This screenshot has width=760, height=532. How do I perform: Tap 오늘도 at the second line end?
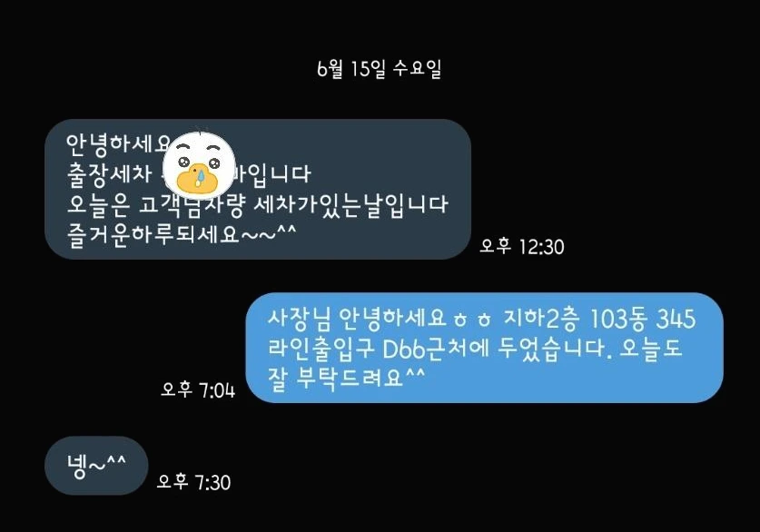click(x=651, y=349)
